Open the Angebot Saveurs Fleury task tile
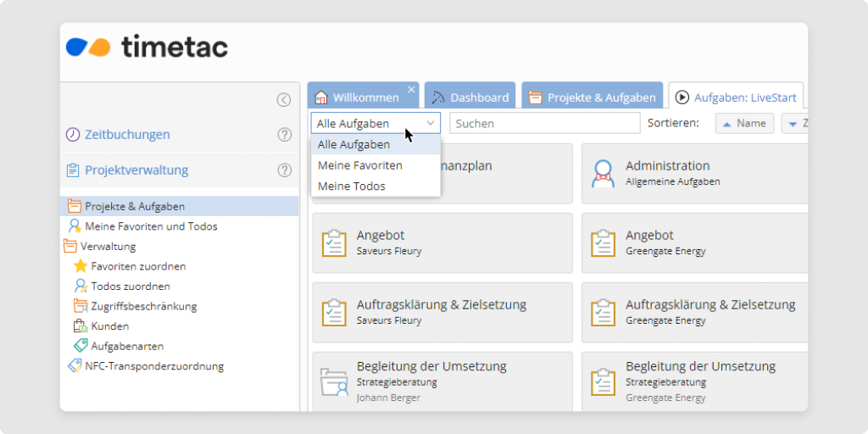 pyautogui.click(x=442, y=242)
